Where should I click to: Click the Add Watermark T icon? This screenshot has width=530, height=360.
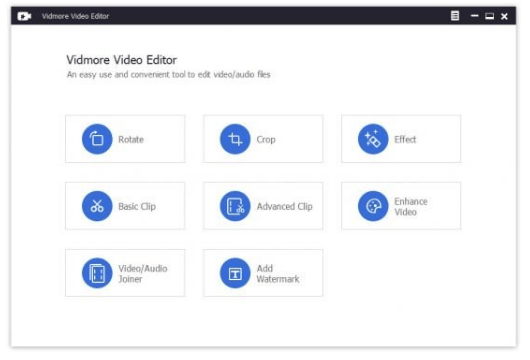235,273
